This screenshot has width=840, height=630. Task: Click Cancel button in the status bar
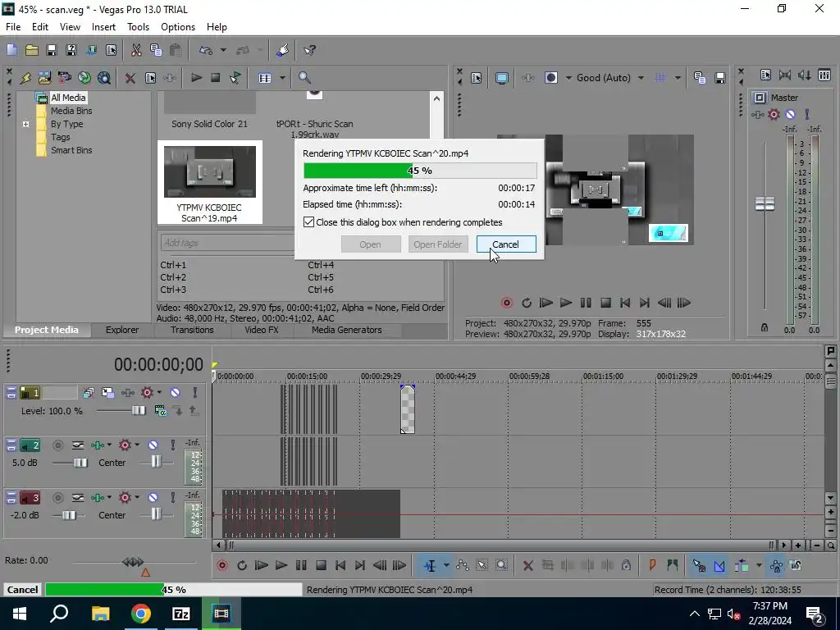click(x=22, y=589)
